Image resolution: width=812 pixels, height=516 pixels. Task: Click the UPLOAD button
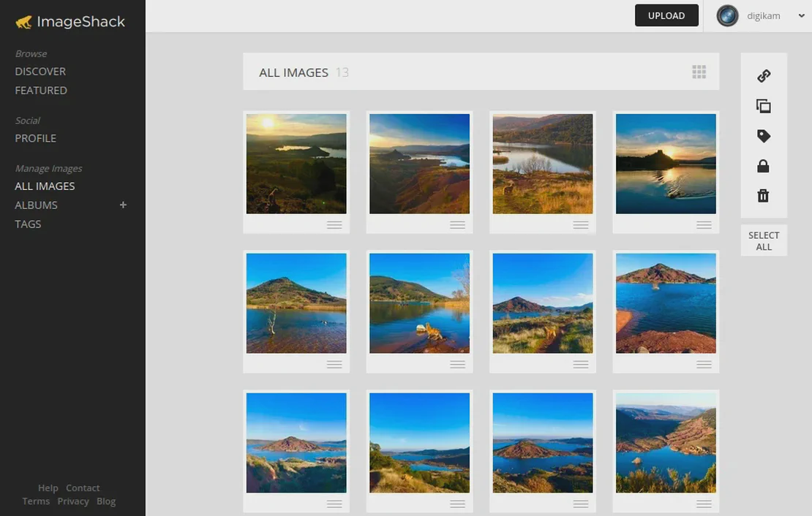coord(666,15)
